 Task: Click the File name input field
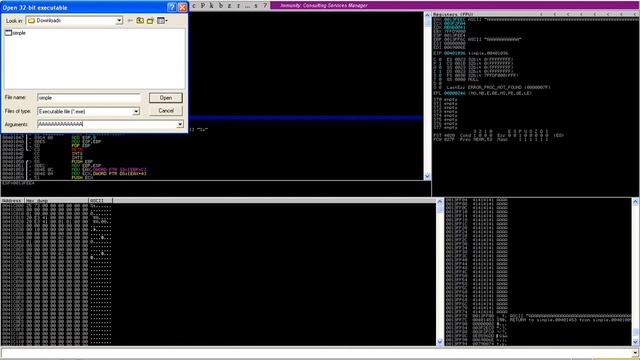[89, 98]
